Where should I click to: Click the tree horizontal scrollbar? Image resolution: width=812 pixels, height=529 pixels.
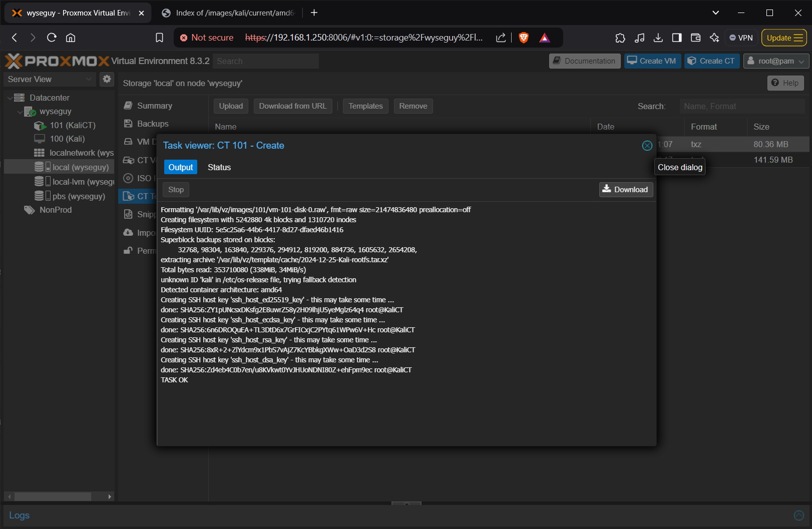pyautogui.click(x=53, y=496)
